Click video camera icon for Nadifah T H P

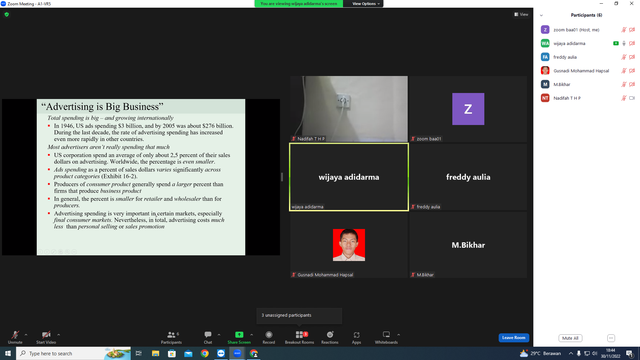[632, 98]
